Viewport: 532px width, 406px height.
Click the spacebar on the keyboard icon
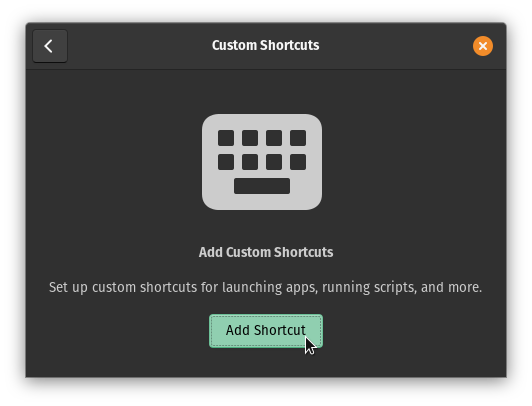pos(262,186)
